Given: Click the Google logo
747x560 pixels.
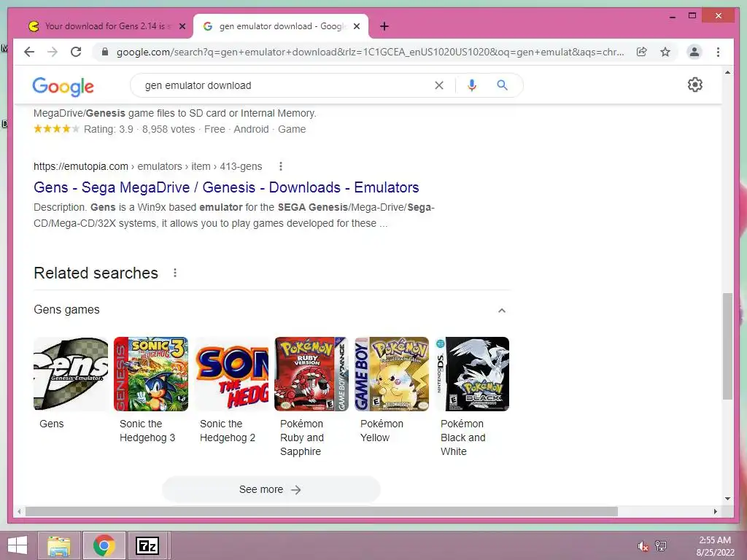Looking at the screenshot, I should pyautogui.click(x=63, y=86).
